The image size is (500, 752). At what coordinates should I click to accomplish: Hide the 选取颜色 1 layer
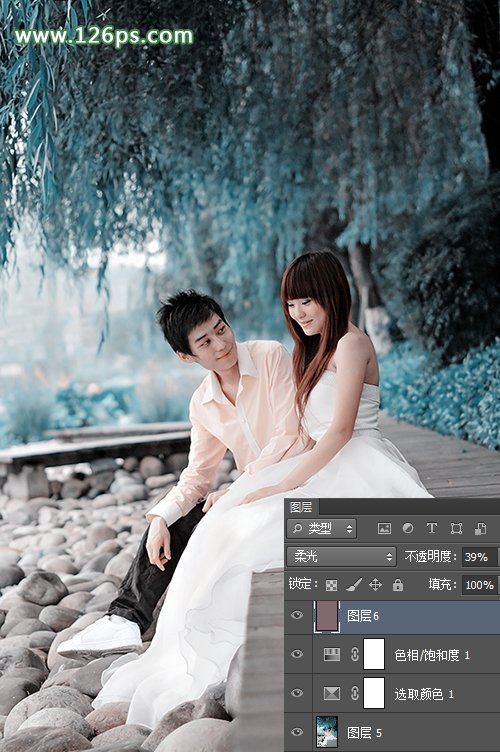tap(297, 693)
